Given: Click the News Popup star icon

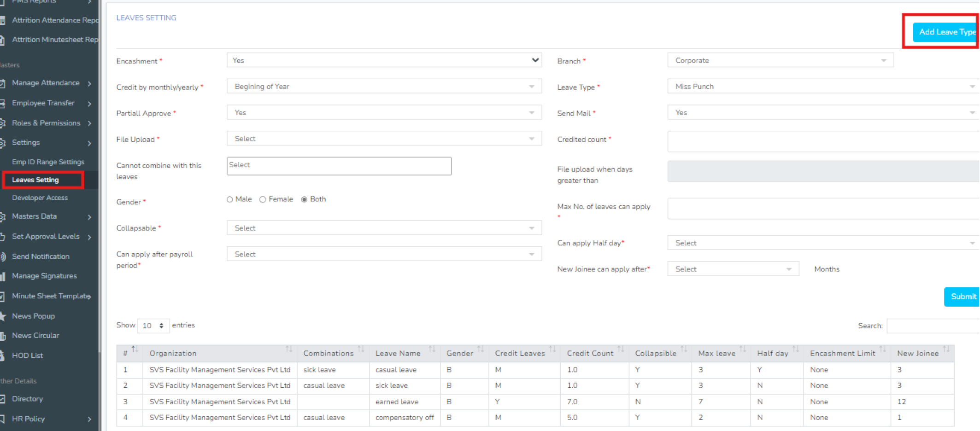Looking at the screenshot, I should coord(3,316).
